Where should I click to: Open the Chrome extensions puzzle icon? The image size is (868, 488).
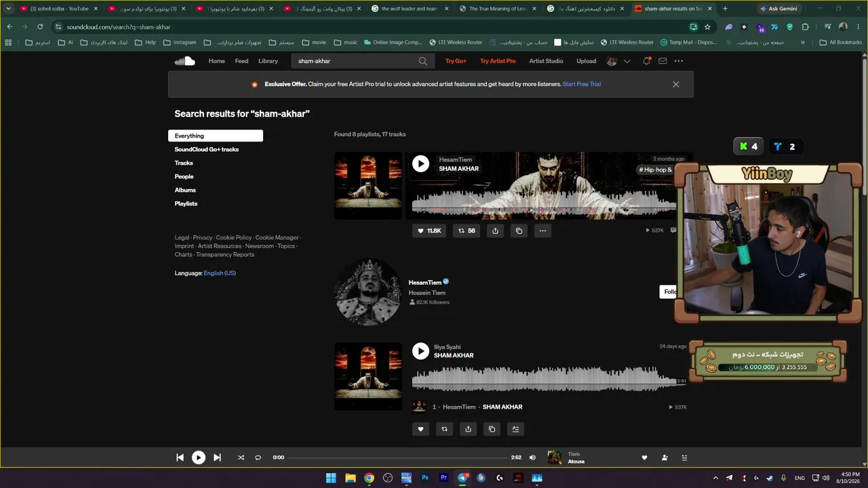tap(805, 26)
